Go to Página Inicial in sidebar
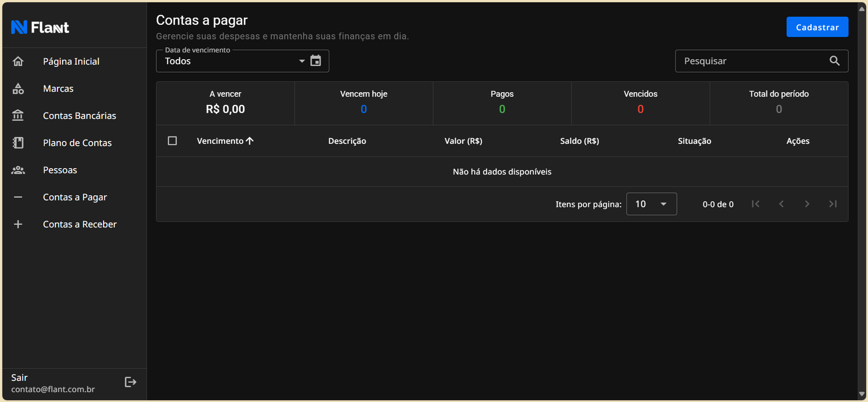The image size is (868, 402). [x=71, y=61]
